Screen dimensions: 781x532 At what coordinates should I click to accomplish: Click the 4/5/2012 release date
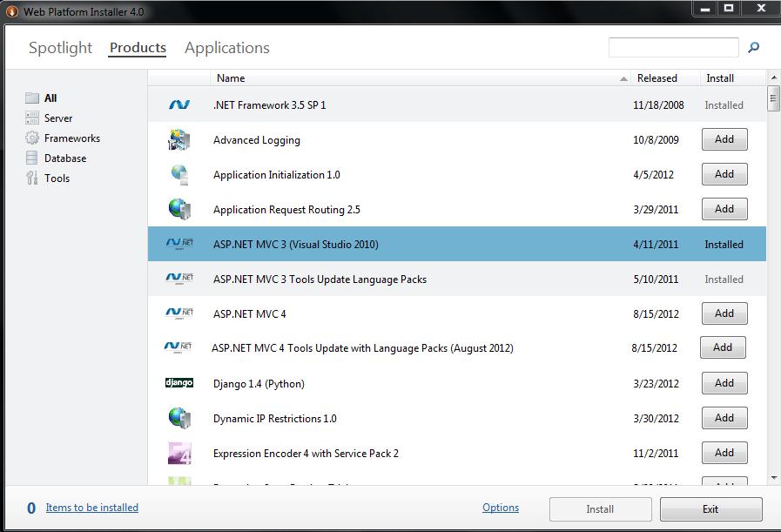point(653,175)
